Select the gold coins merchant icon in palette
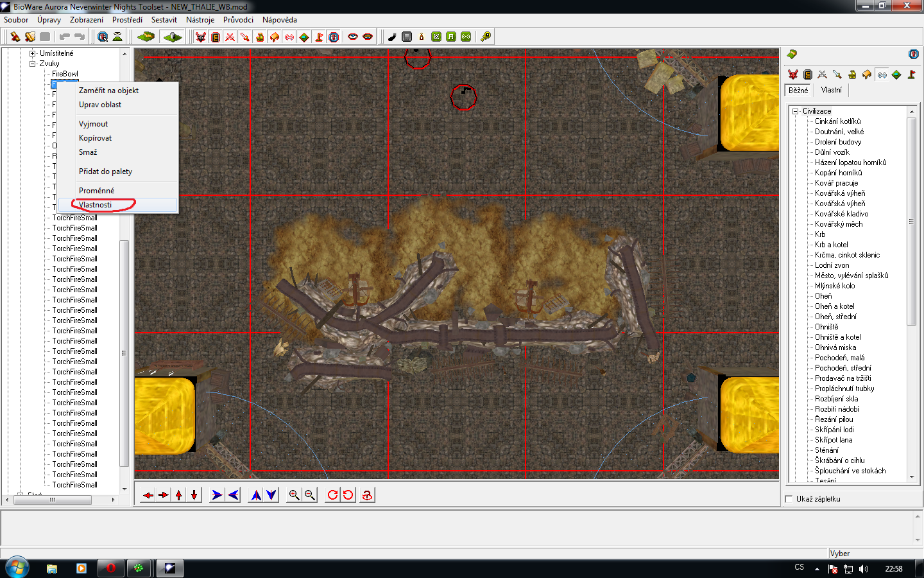Screen dimensions: 924x578 coord(852,74)
